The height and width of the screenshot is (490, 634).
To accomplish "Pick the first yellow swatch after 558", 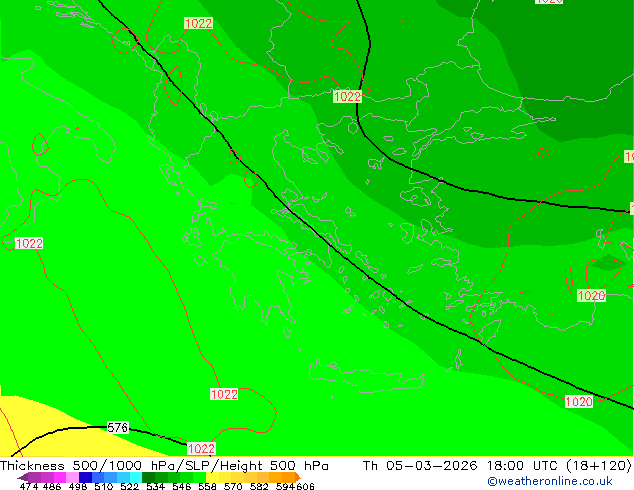I will click(x=212, y=477).
